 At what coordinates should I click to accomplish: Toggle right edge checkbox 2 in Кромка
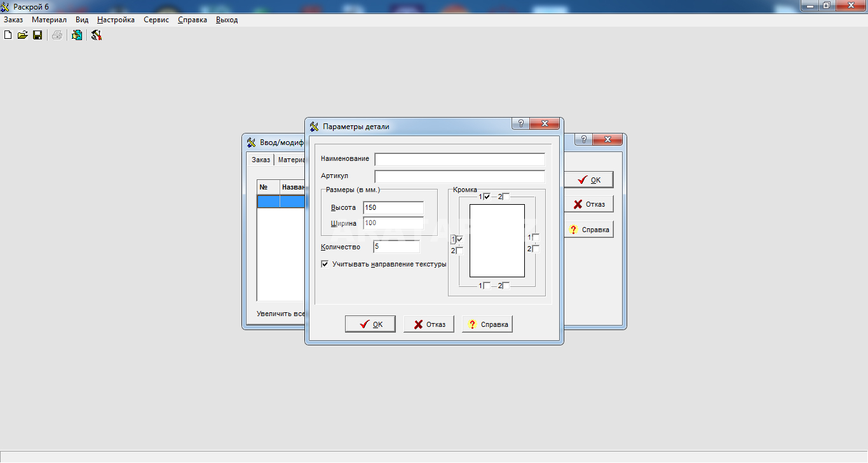click(536, 249)
